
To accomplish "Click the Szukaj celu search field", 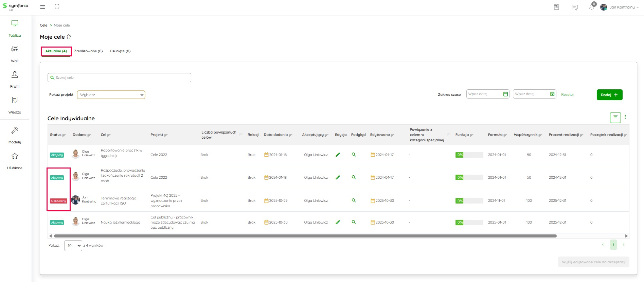I will point(119,78).
